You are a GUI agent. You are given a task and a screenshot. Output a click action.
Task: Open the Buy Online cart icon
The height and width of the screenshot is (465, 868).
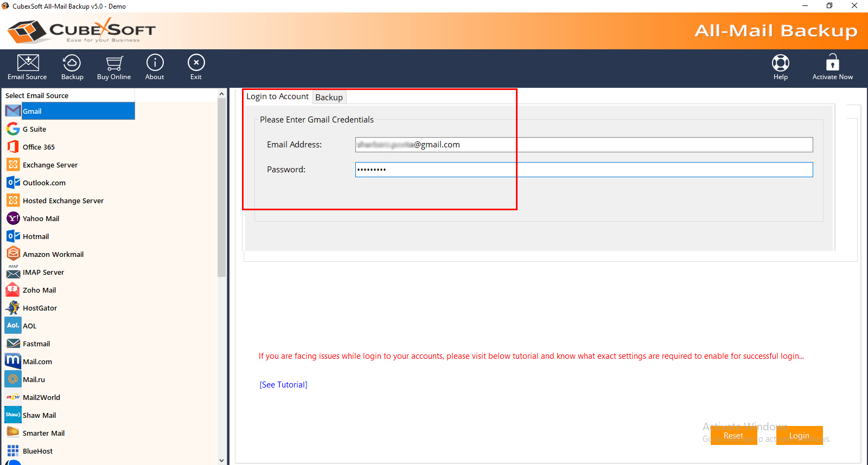coord(114,63)
